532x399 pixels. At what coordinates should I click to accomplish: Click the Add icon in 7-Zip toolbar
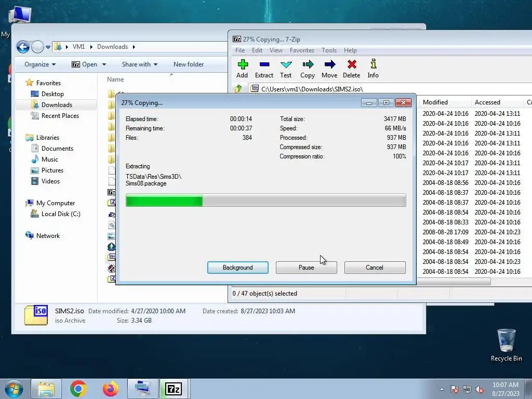tap(242, 64)
